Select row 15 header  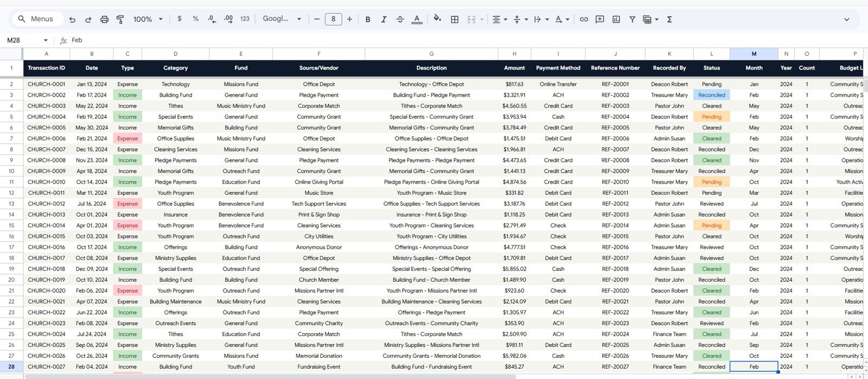tap(11, 225)
